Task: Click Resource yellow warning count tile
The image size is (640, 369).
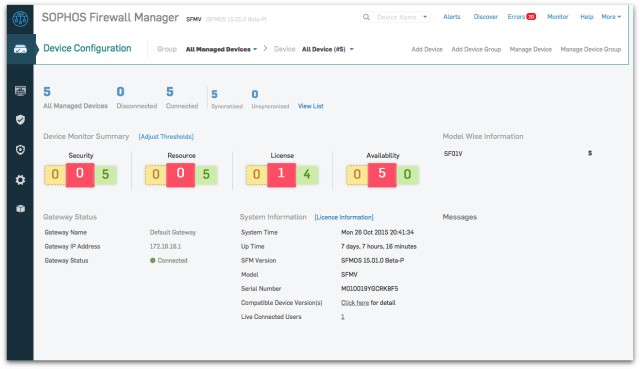Action: (x=156, y=175)
